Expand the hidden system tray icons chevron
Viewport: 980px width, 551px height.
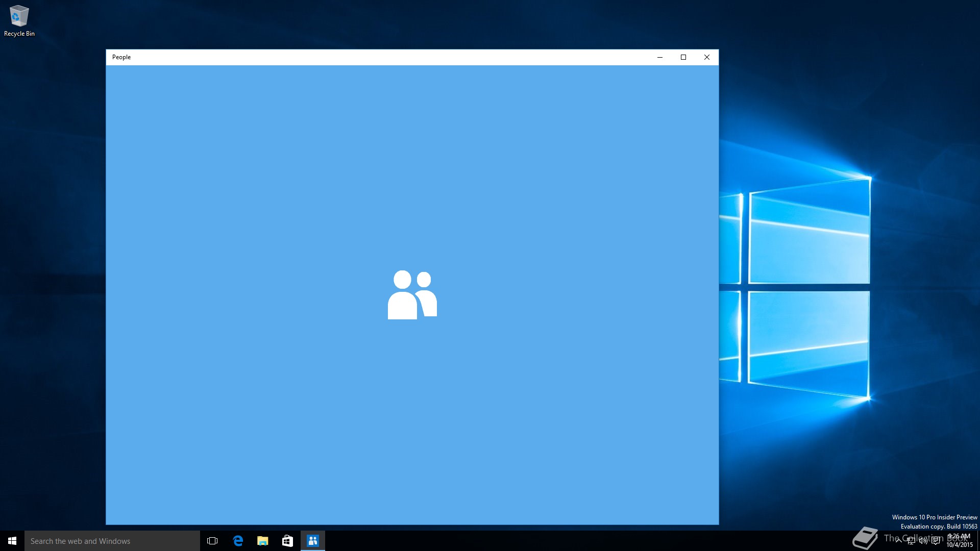[x=898, y=541]
